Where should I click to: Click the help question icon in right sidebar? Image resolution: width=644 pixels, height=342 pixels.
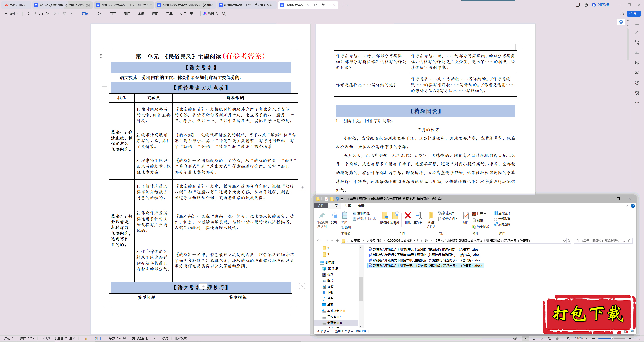point(637,83)
